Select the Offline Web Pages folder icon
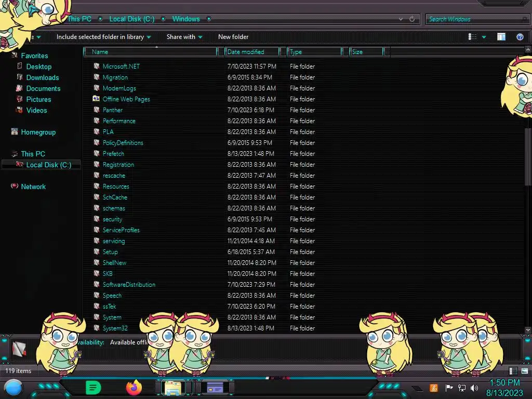 96,99
